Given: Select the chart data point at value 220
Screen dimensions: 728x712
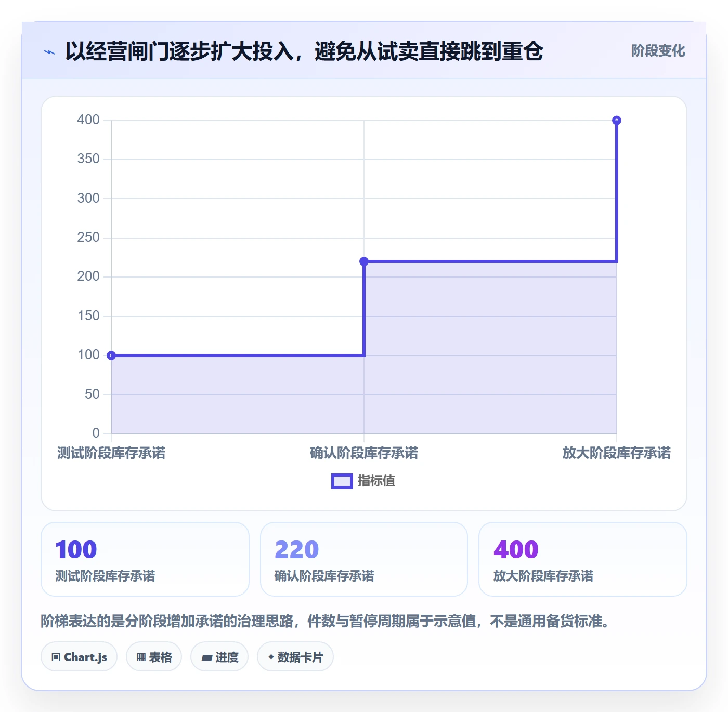Looking at the screenshot, I should (x=364, y=261).
